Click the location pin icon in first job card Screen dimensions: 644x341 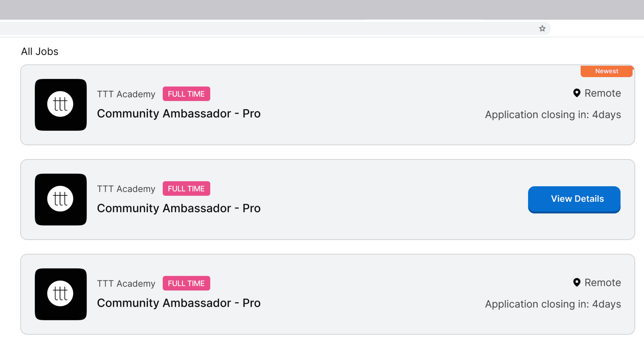point(577,93)
